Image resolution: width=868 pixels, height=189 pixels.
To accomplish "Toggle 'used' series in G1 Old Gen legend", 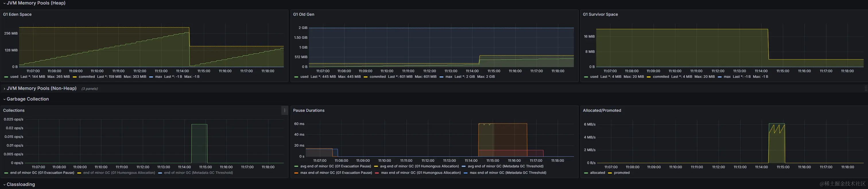I will 304,76.
